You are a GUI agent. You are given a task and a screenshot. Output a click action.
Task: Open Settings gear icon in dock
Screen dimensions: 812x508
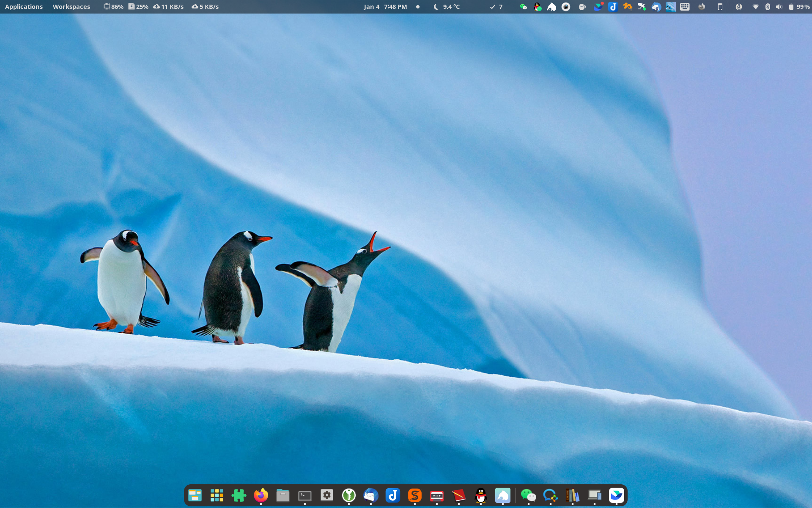(327, 495)
